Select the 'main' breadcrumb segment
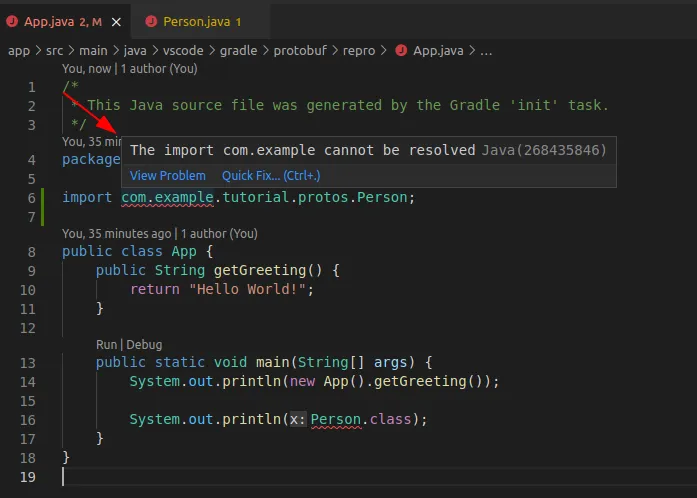 (93, 51)
